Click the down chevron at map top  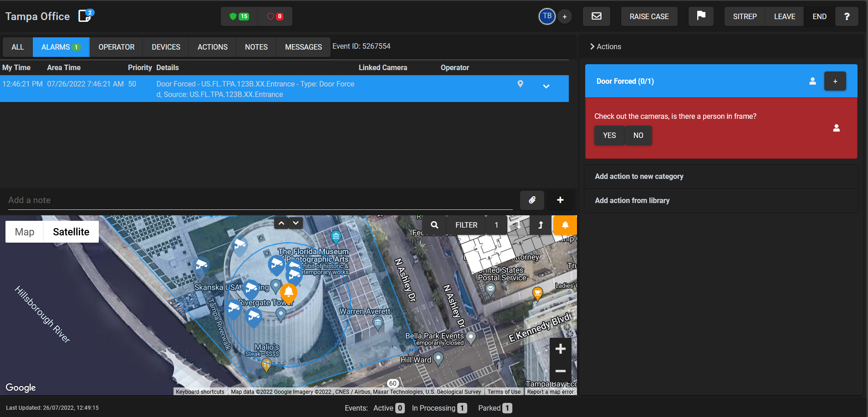pos(296,223)
